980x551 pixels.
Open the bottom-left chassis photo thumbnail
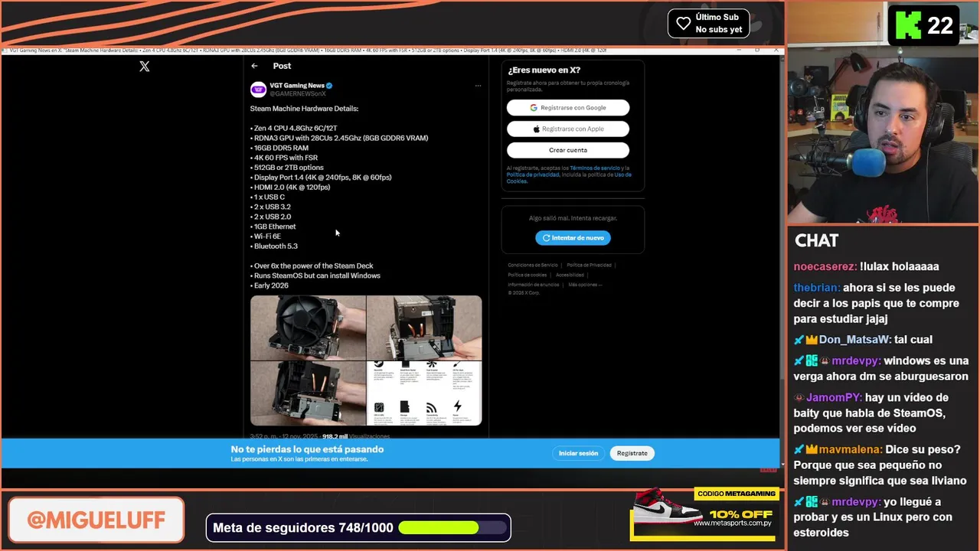click(308, 393)
